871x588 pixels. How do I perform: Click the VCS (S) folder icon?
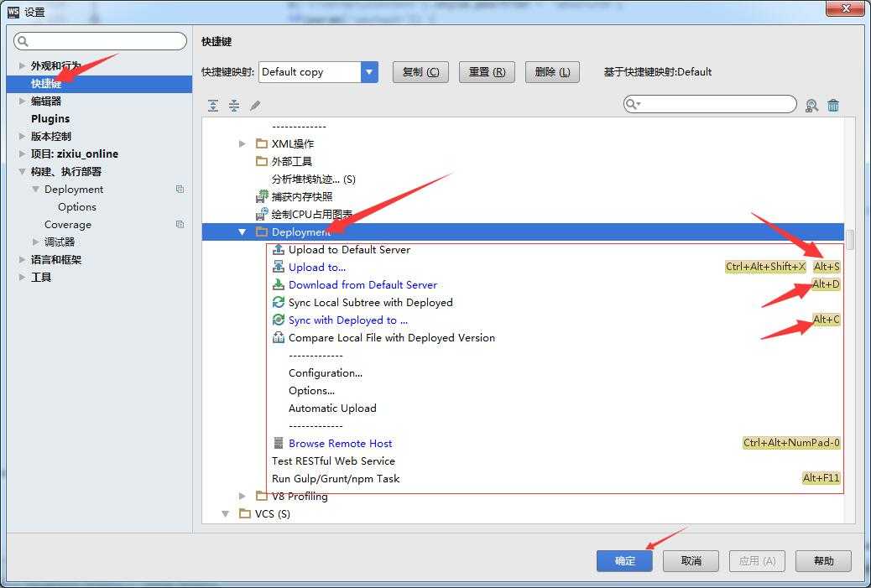pos(245,513)
